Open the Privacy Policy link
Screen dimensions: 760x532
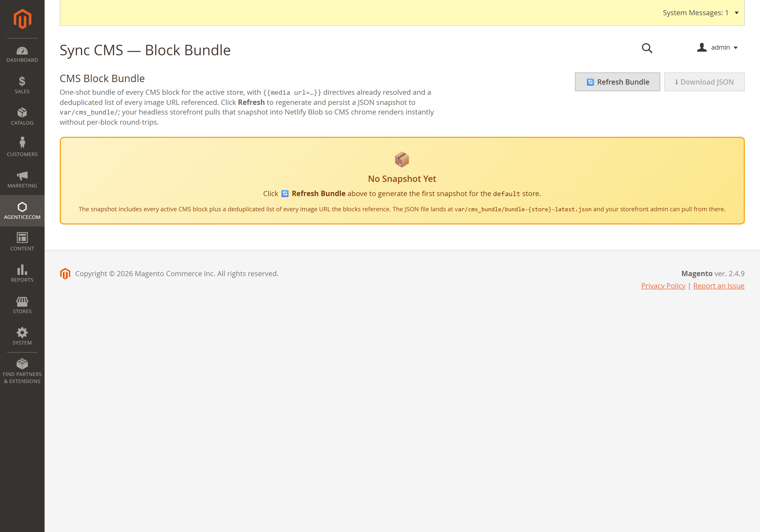(663, 286)
